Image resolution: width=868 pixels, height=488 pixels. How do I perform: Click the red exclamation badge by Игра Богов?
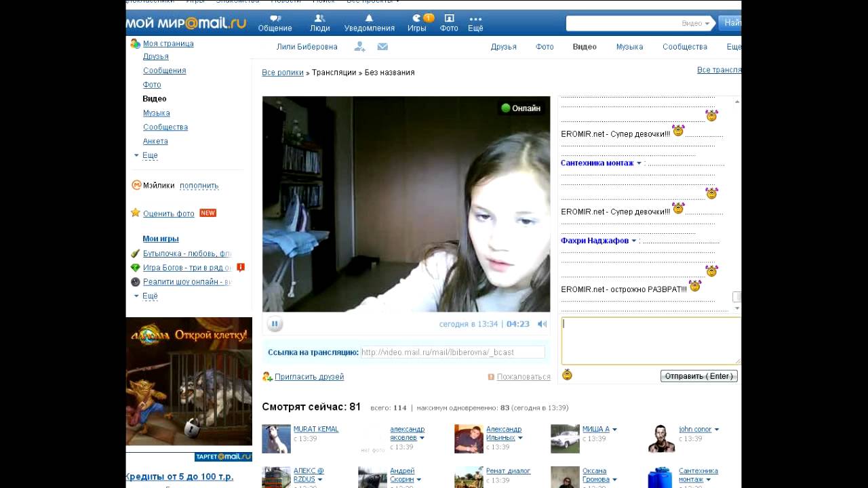pyautogui.click(x=240, y=268)
